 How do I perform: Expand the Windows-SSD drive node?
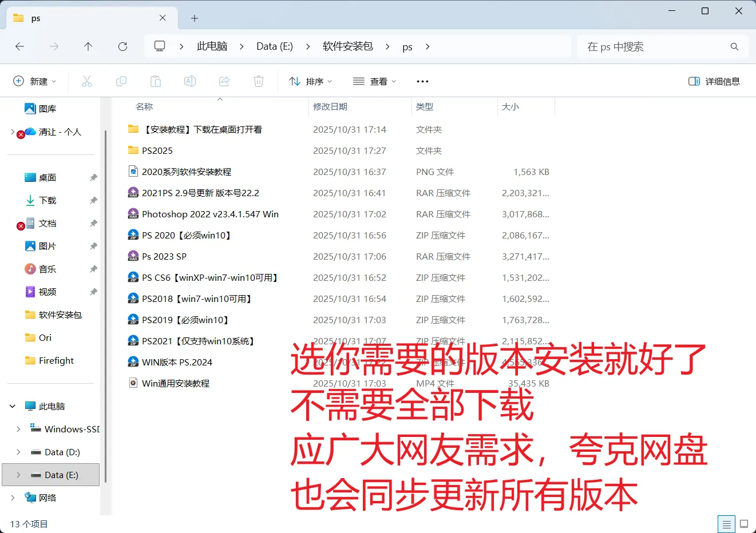point(18,429)
